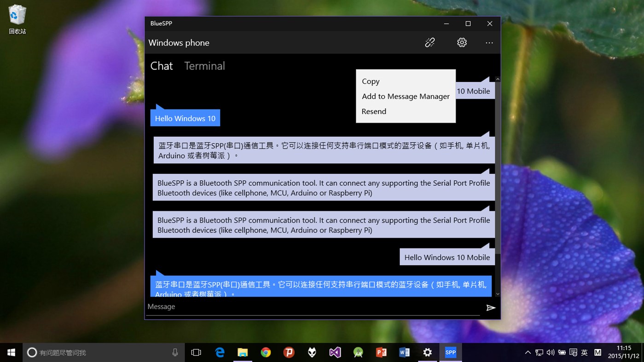Select Resend from the context menu
The height and width of the screenshot is (362, 644).
[x=374, y=111]
